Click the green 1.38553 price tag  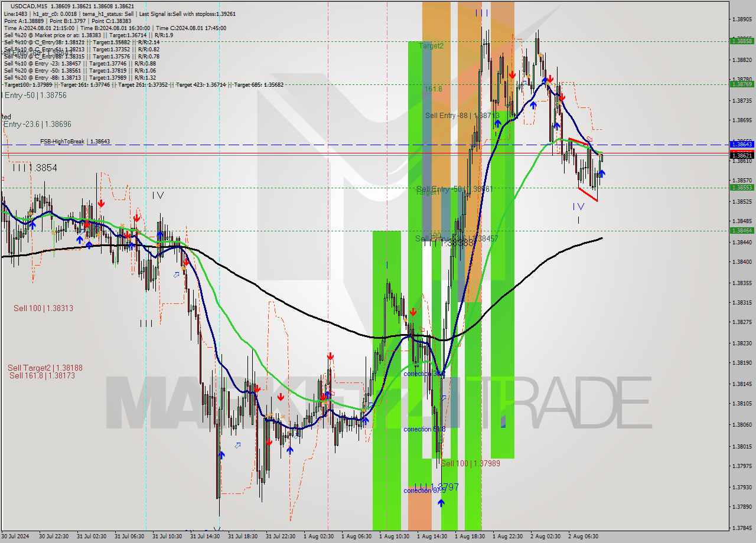[x=742, y=187]
